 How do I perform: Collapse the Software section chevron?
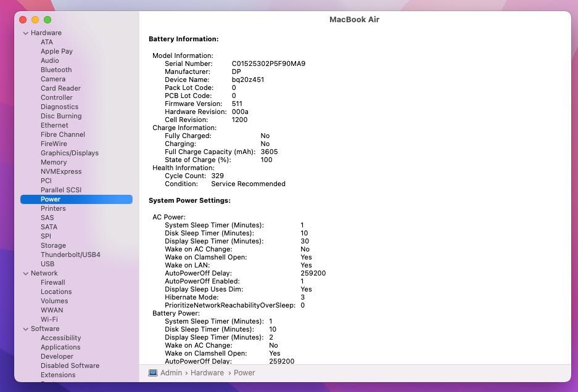point(25,329)
